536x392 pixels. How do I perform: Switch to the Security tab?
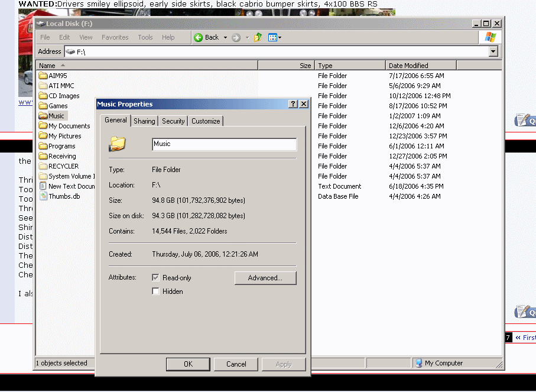pyautogui.click(x=173, y=121)
